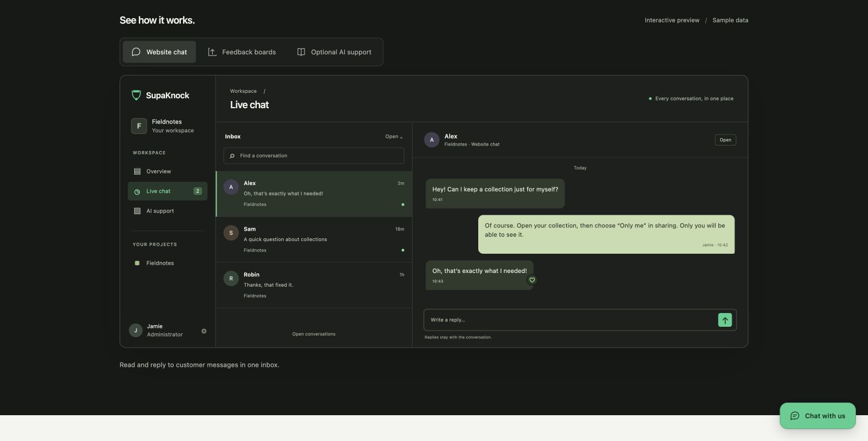Click the search magnifier in Find a conversation
Screen dimensions: 868x441
click(x=232, y=156)
